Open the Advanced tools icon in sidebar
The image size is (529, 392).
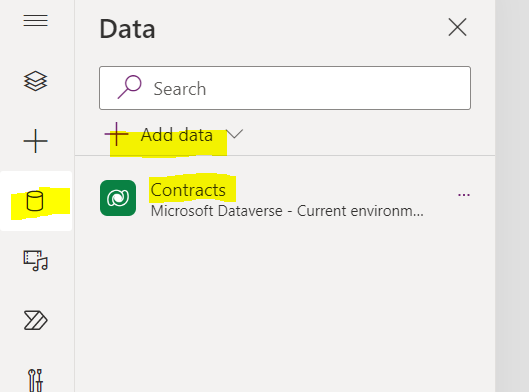(35, 381)
